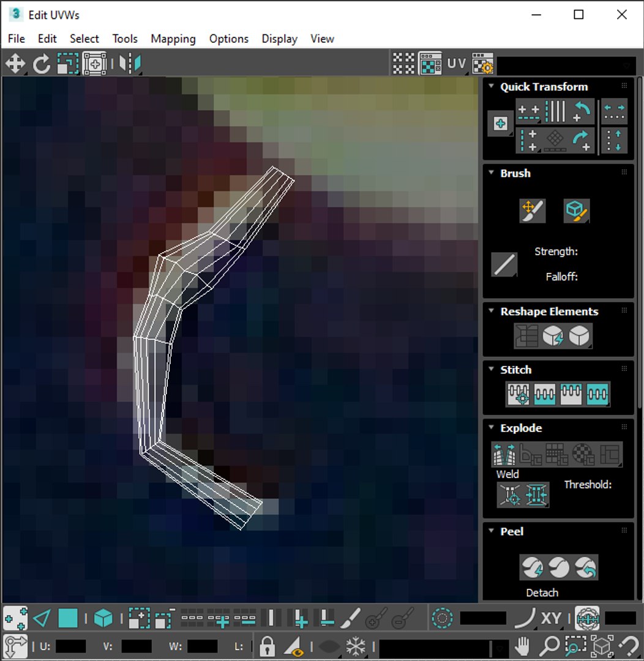Toggle the show map in dialog icon
Image resolution: width=644 pixels, height=661 pixels.
pyautogui.click(x=430, y=64)
